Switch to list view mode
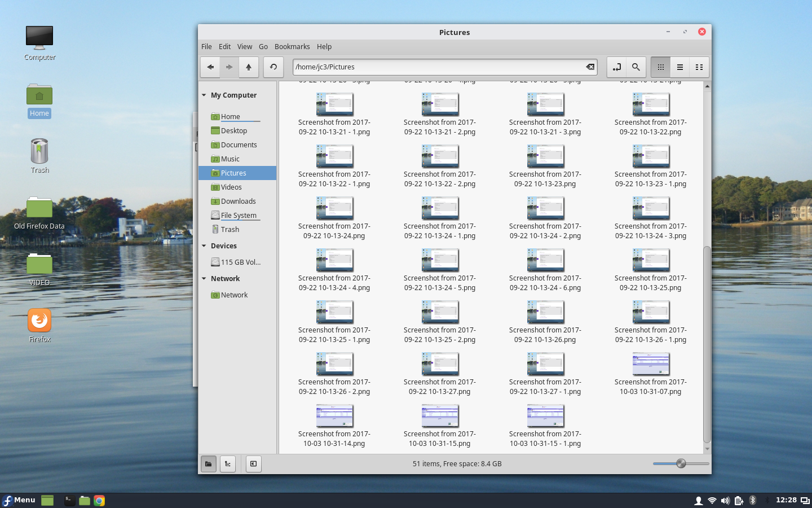 (x=680, y=67)
